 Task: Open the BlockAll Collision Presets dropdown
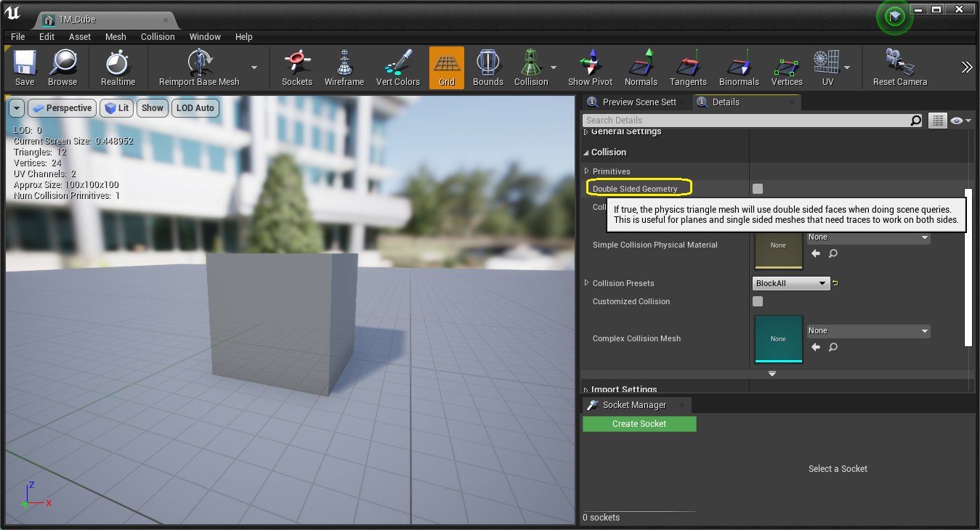790,283
